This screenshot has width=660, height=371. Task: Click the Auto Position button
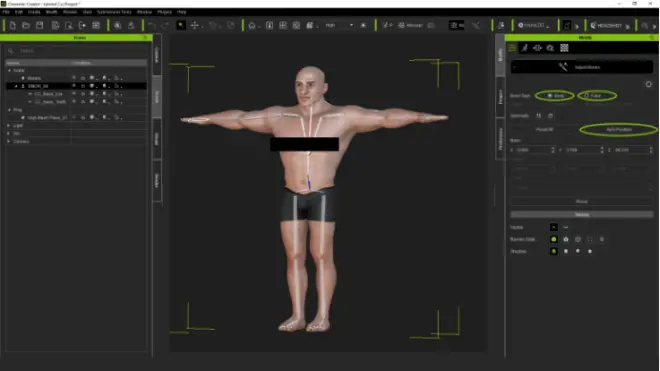coord(619,130)
